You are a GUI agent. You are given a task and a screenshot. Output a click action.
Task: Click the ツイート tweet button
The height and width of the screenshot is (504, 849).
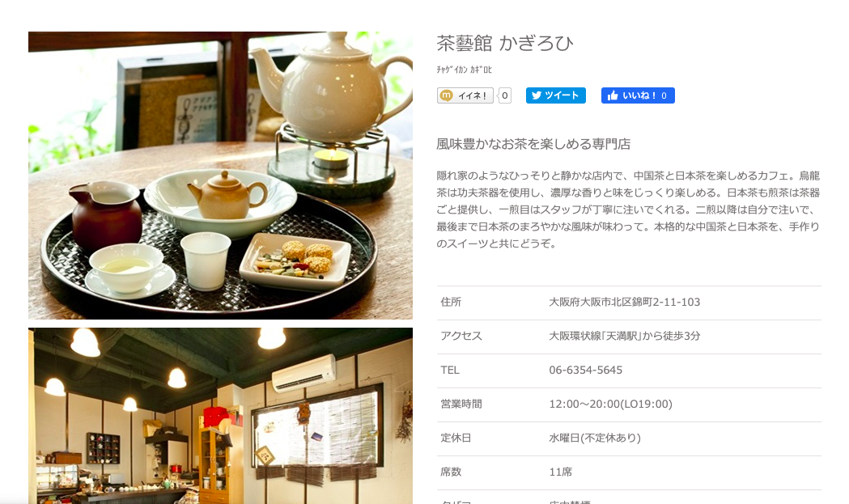coord(555,95)
